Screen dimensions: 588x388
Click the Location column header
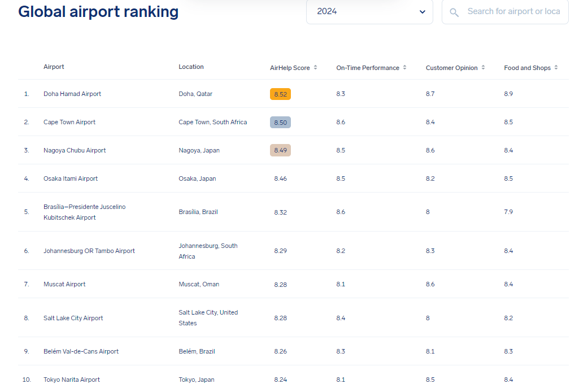191,67
